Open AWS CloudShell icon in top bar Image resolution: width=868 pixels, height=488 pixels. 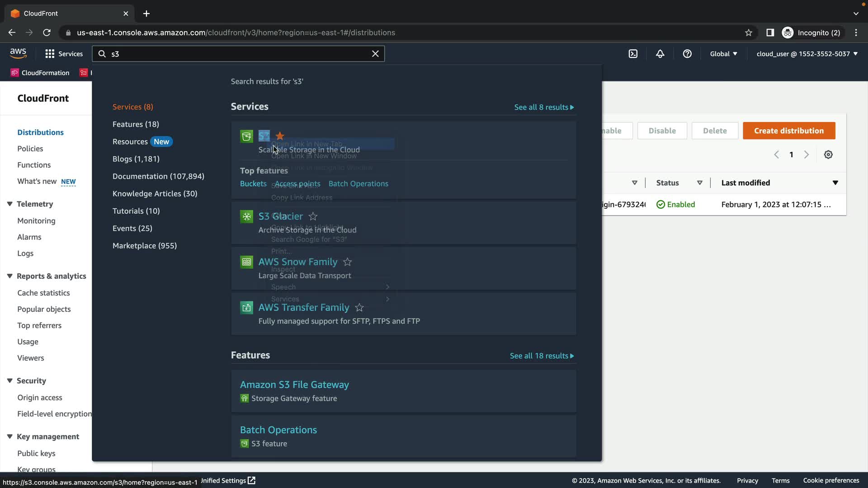coord(633,54)
